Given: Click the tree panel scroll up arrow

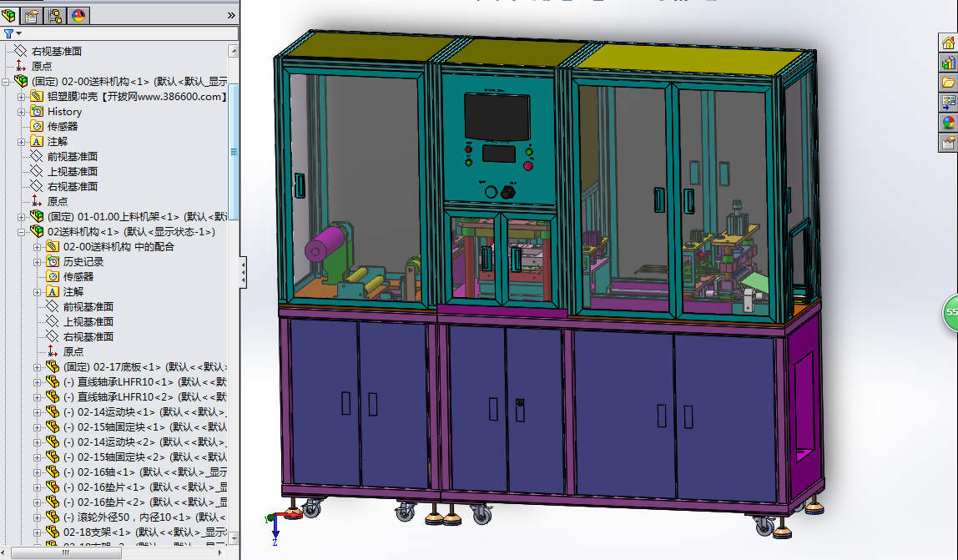Looking at the screenshot, I should pyautogui.click(x=234, y=51).
